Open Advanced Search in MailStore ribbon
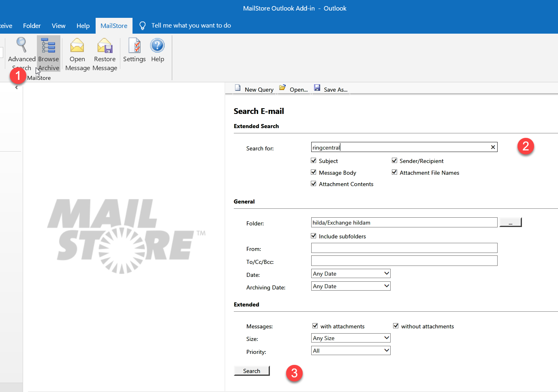 21,45
